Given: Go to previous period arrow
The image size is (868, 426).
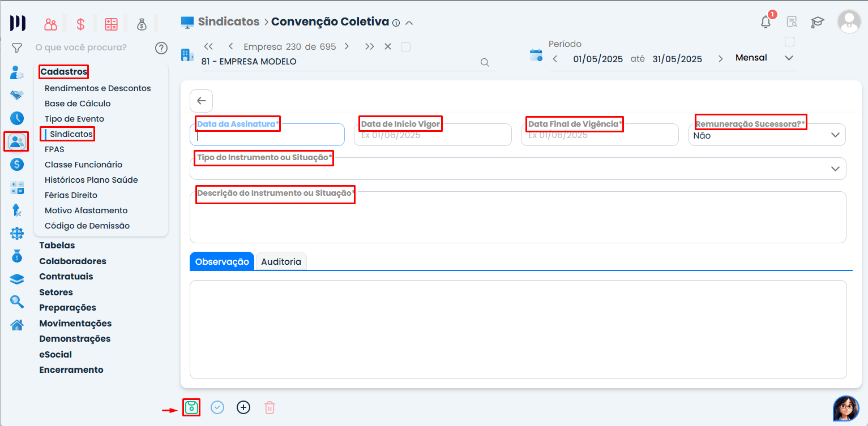Looking at the screenshot, I should tap(555, 59).
